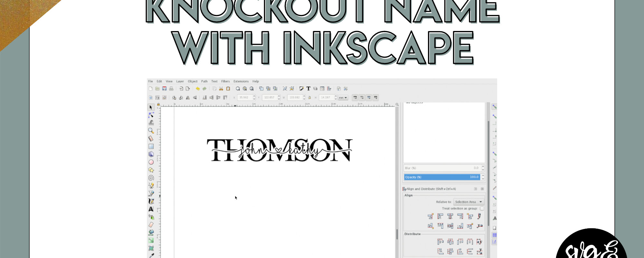Click Flip horizontal icon
This screenshot has width=644, height=258.
point(188,97)
